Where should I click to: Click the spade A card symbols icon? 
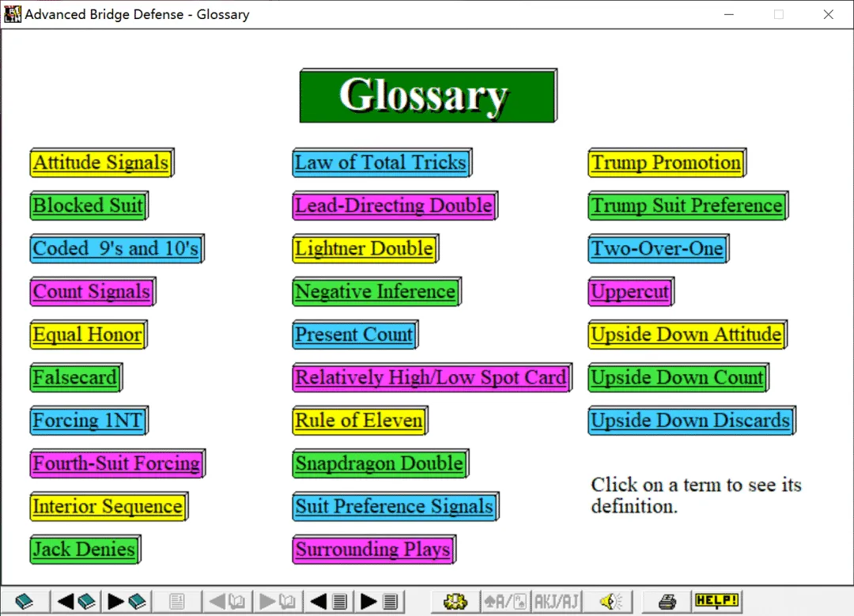(505, 601)
